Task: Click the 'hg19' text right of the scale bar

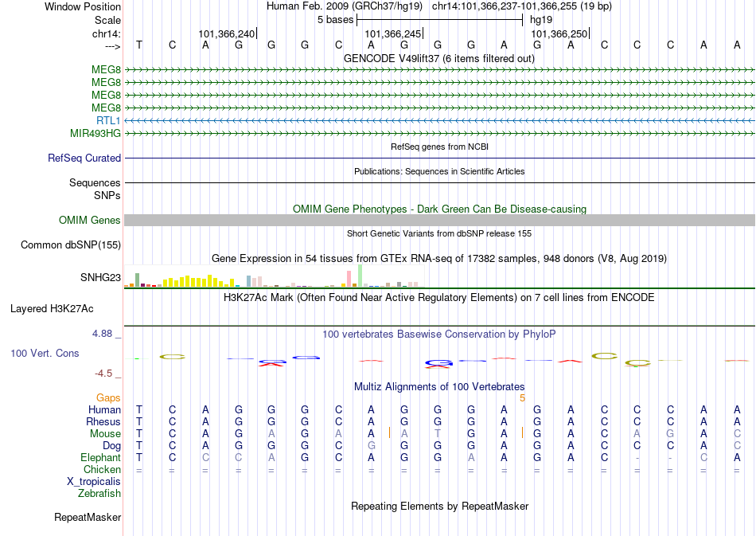Action: coord(541,20)
